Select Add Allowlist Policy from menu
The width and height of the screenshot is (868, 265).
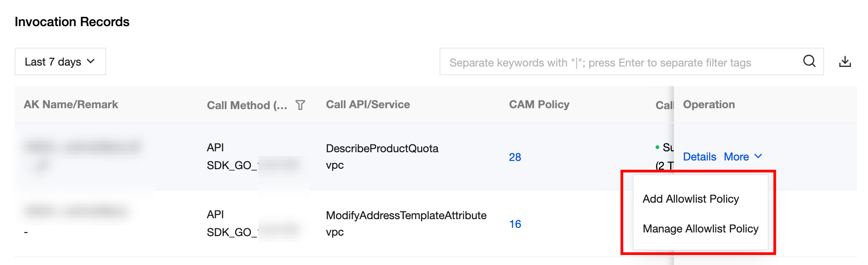(x=690, y=199)
